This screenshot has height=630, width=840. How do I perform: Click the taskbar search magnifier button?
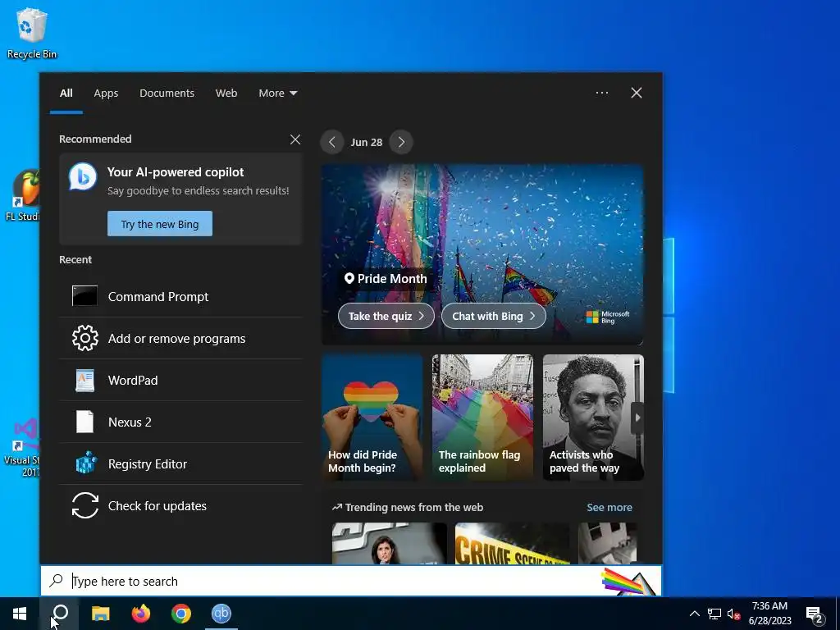(60, 614)
